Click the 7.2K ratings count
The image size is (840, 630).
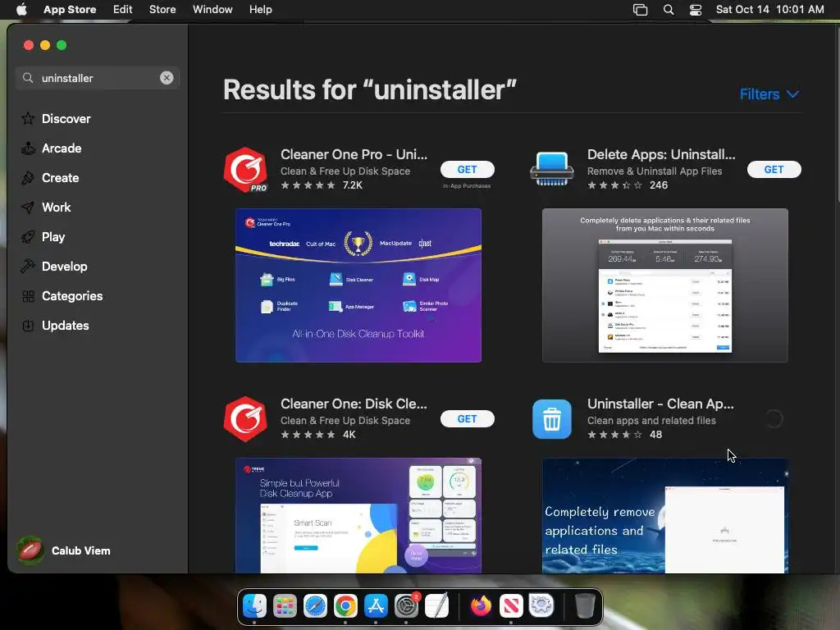pos(353,185)
